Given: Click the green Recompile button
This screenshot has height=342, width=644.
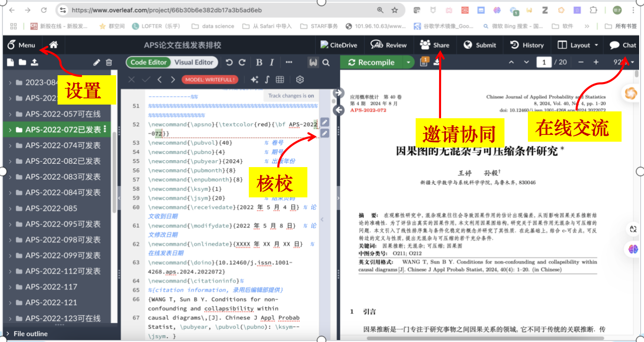Looking at the screenshot, I should [371, 63].
